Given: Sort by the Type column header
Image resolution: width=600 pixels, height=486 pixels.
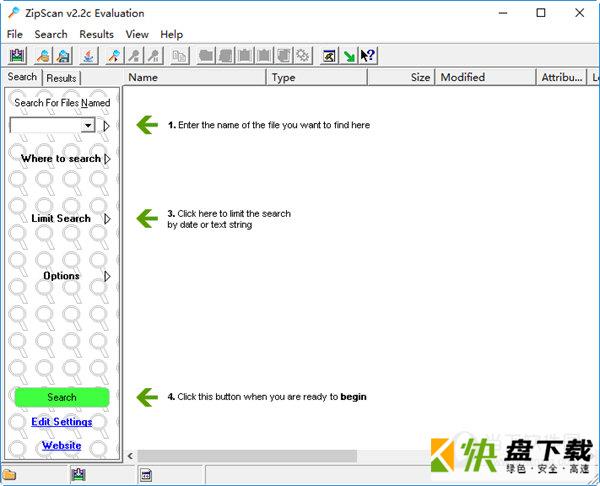Looking at the screenshot, I should pos(317,77).
